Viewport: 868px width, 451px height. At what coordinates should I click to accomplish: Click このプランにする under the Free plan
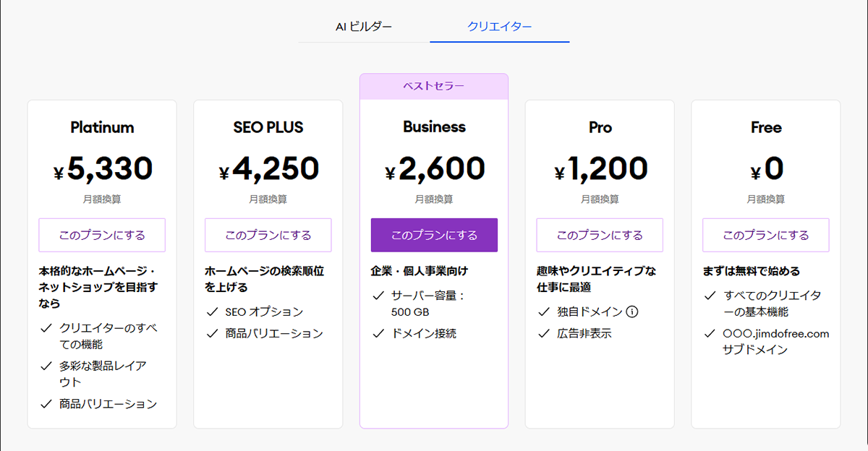[x=765, y=235]
